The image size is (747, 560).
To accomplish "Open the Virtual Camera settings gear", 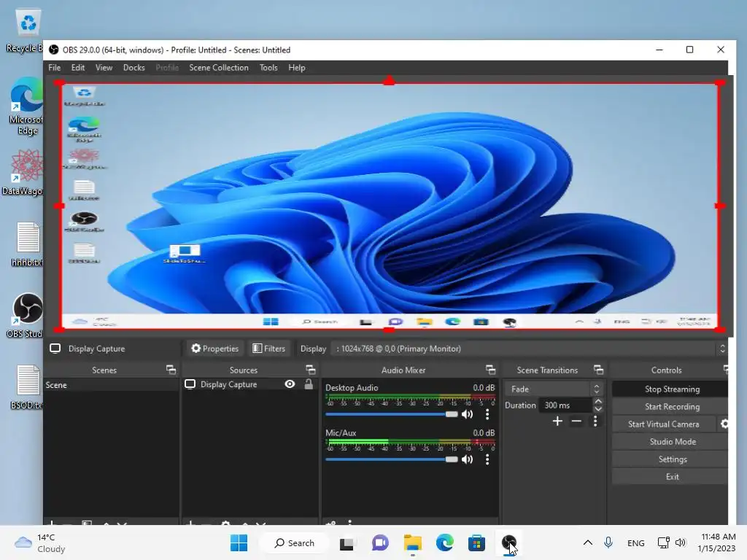I will [724, 424].
